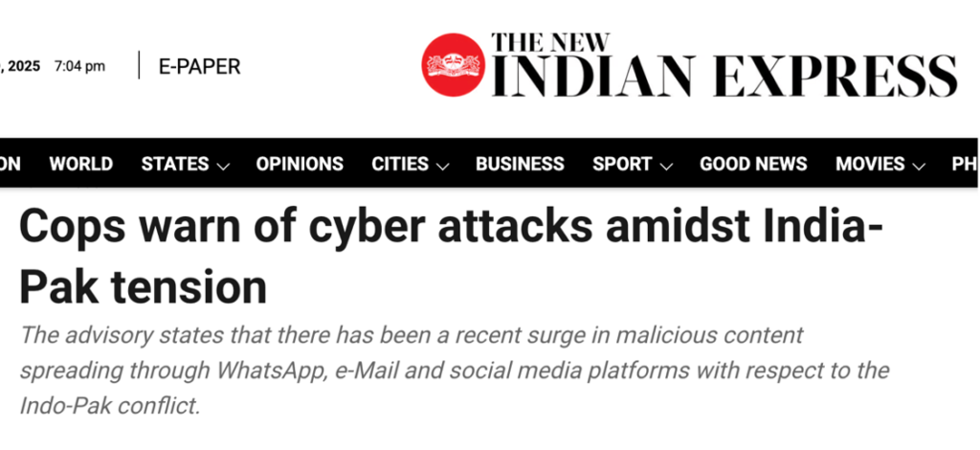The height and width of the screenshot is (450, 980).
Task: Open the STATES menu item
Action: (x=175, y=164)
